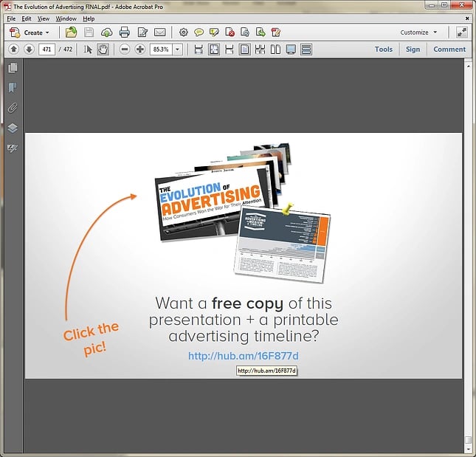Open the Create dropdown
The image size is (476, 457).
click(30, 32)
